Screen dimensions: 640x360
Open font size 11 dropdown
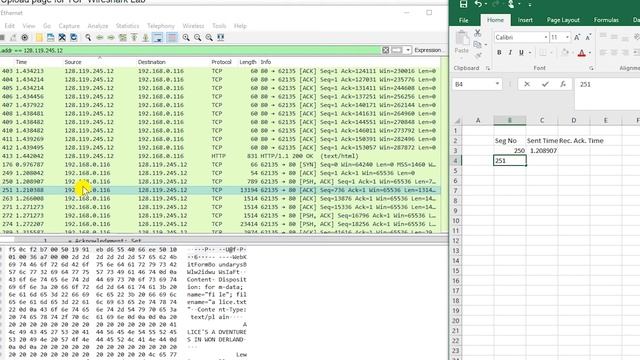[x=567, y=37]
